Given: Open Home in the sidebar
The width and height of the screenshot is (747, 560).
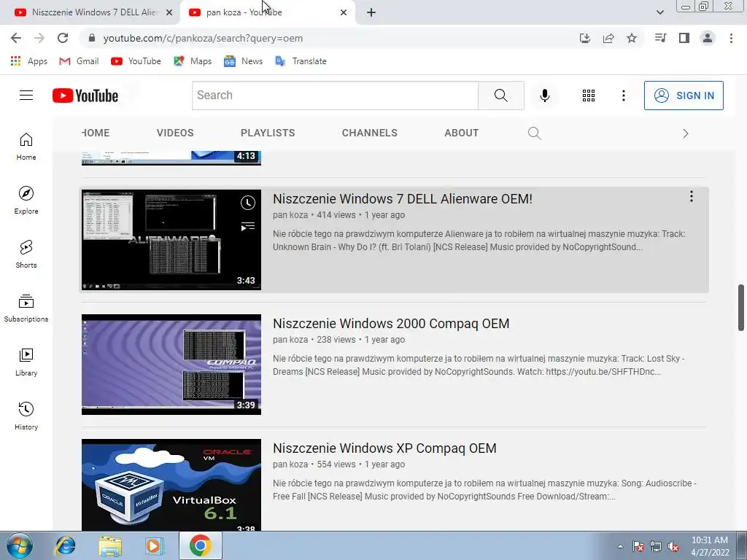Looking at the screenshot, I should [26, 146].
